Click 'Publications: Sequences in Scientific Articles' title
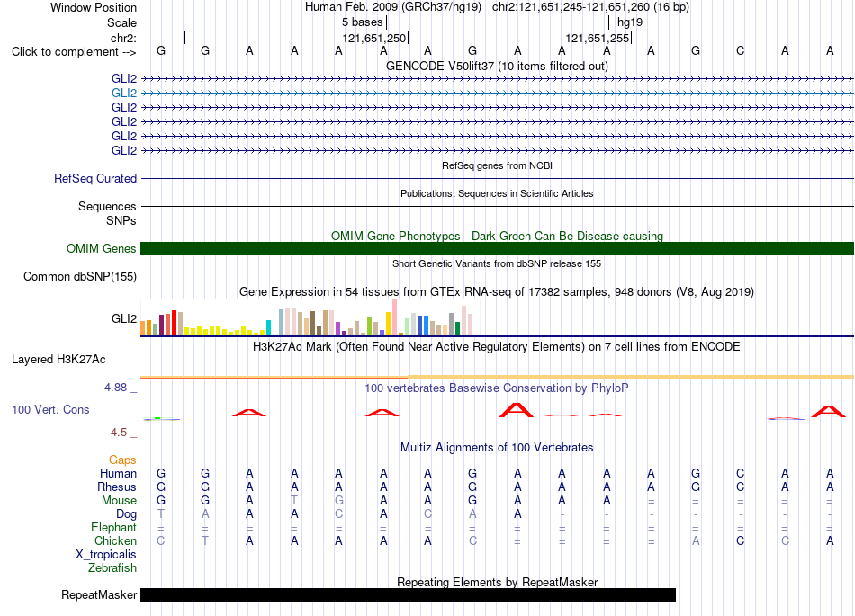This screenshot has height=616, width=855. (497, 193)
